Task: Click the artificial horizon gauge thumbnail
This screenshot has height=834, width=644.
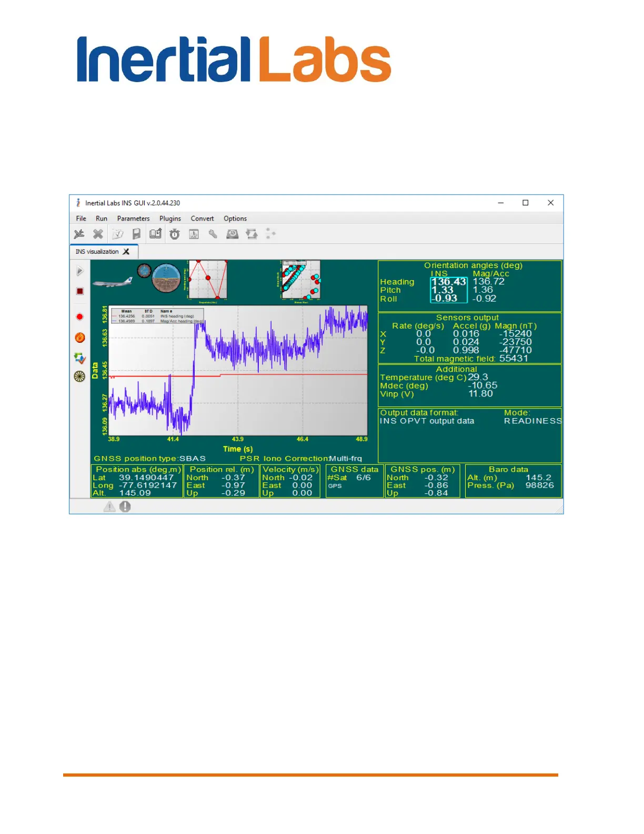Action: (166, 278)
